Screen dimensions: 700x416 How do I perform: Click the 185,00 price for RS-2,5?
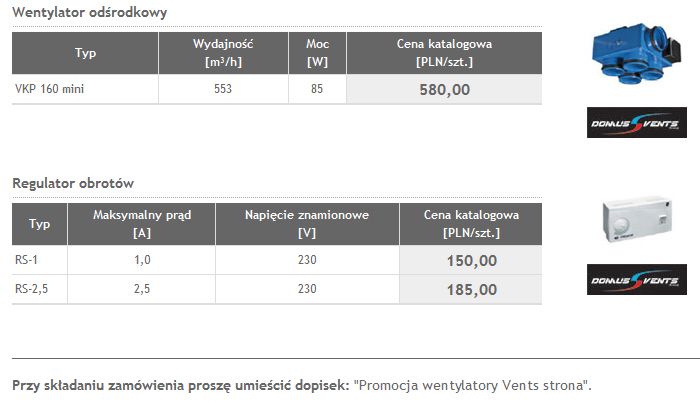click(x=471, y=290)
